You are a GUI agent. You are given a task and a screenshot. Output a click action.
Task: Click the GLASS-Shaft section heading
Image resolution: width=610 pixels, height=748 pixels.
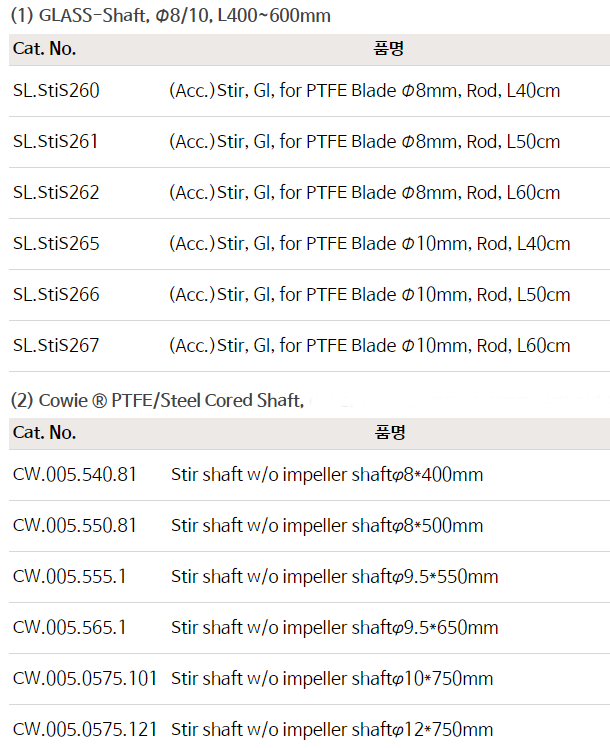[170, 16]
